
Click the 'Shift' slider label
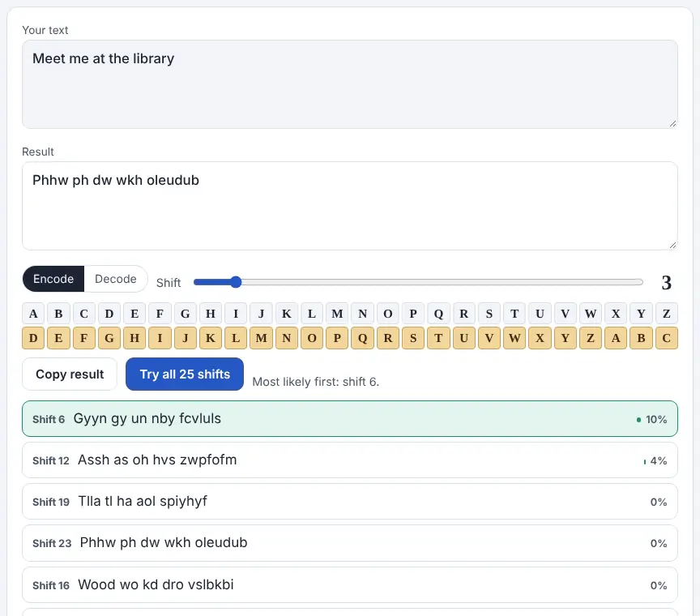pos(169,282)
